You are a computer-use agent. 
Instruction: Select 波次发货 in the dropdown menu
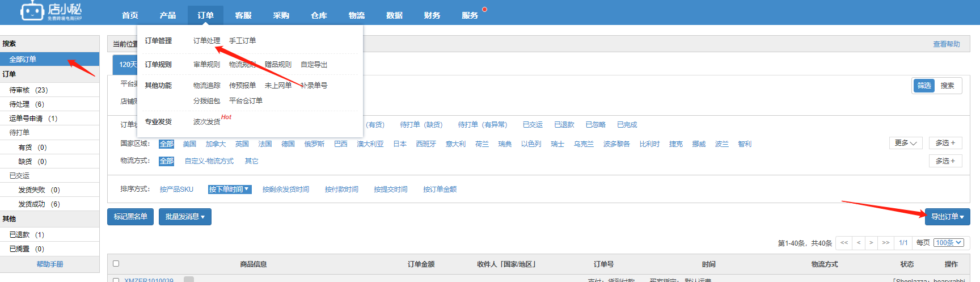pos(206,122)
